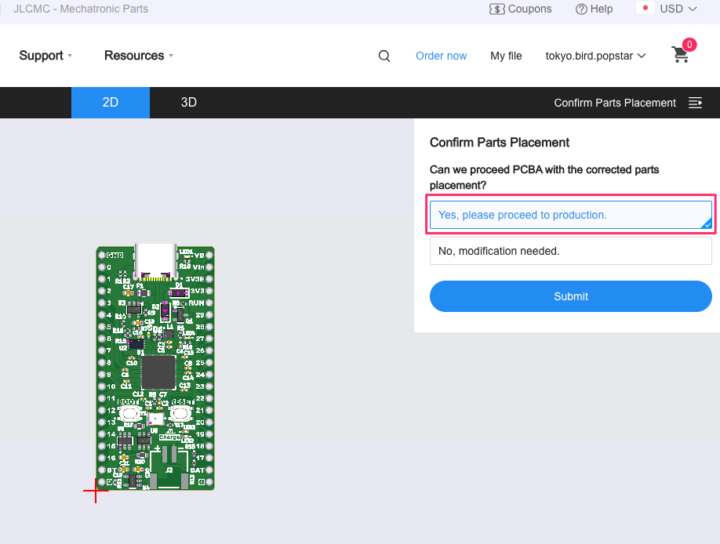The image size is (720, 544).
Task: Expand the Resources dropdown menu
Action: [138, 56]
